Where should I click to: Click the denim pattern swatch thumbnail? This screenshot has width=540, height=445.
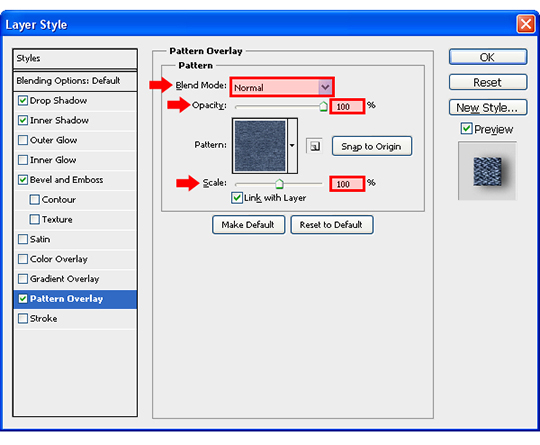[x=260, y=146]
